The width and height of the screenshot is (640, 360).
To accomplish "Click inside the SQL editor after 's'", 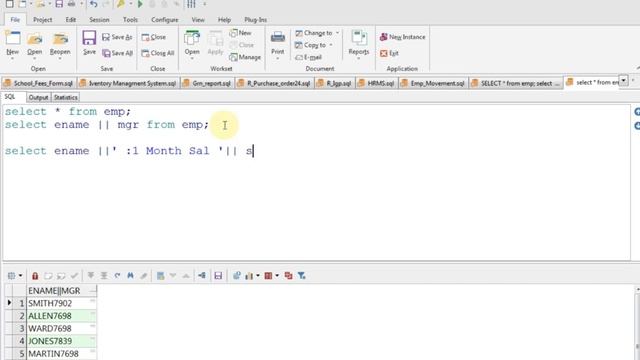I will (254, 151).
